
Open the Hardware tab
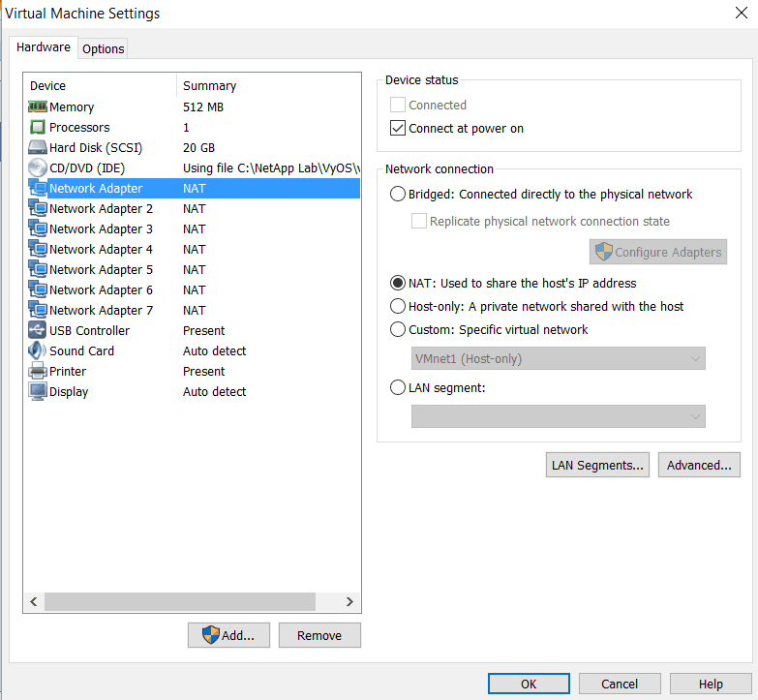(x=44, y=47)
